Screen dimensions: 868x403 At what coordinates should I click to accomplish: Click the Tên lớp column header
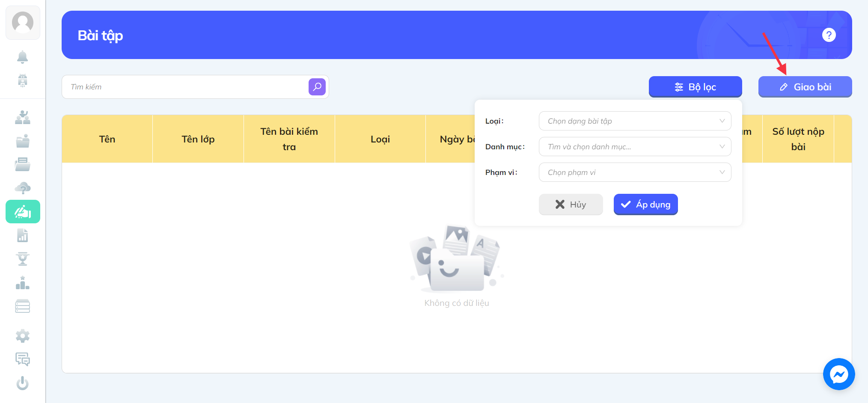tap(198, 139)
